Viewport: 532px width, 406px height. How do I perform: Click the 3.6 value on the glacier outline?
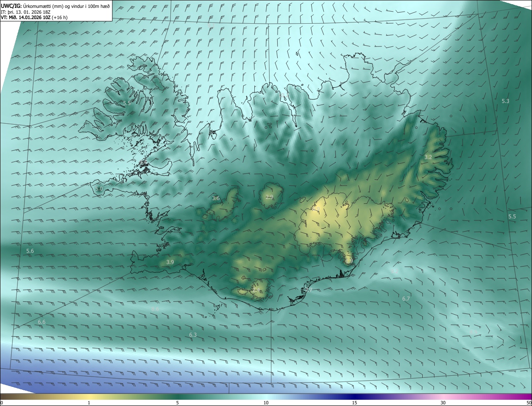click(x=216, y=198)
